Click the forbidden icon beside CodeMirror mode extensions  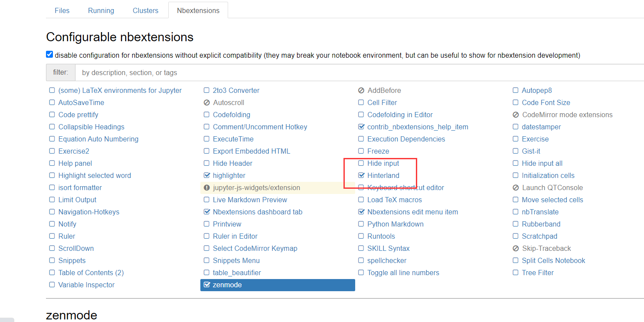point(516,115)
